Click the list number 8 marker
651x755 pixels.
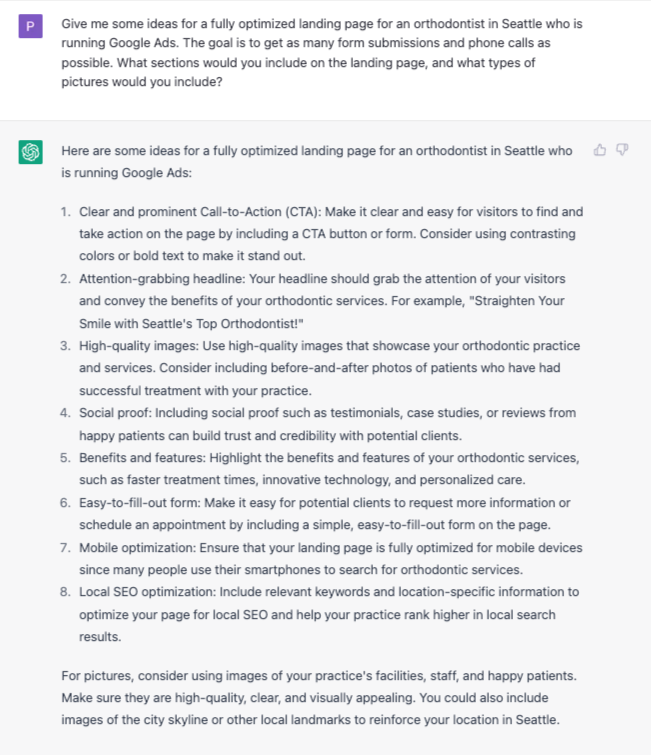[x=65, y=592]
